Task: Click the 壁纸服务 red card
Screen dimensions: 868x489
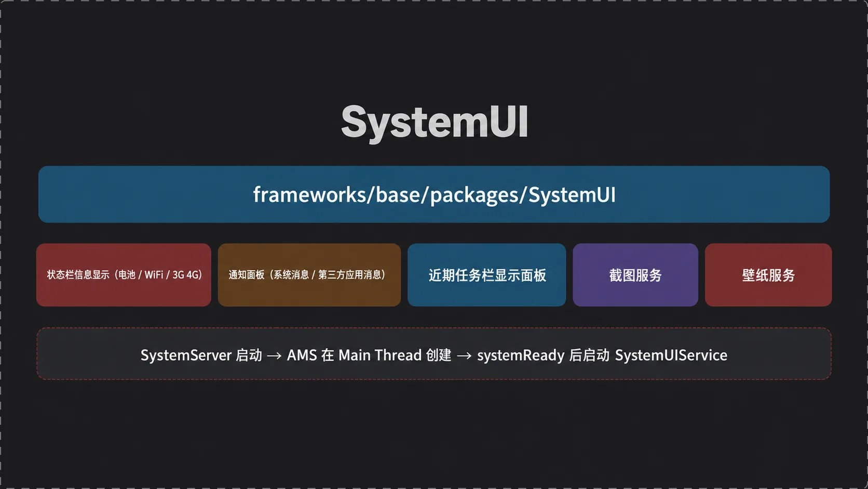Action: [x=768, y=275]
